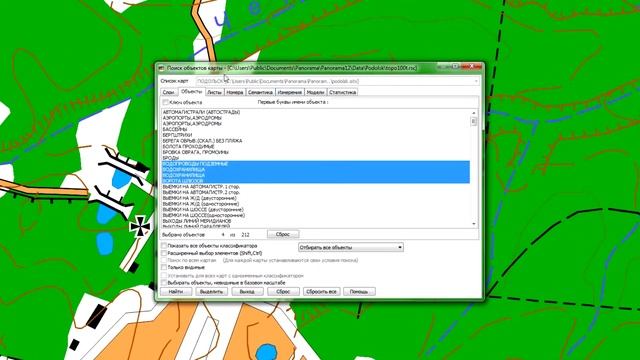Viewport: 640px width, 360px height.
Task: Select ВЫХОДЫ ЛИНИЙ МЕРИДИАНОВ row
Action: [x=316, y=221]
